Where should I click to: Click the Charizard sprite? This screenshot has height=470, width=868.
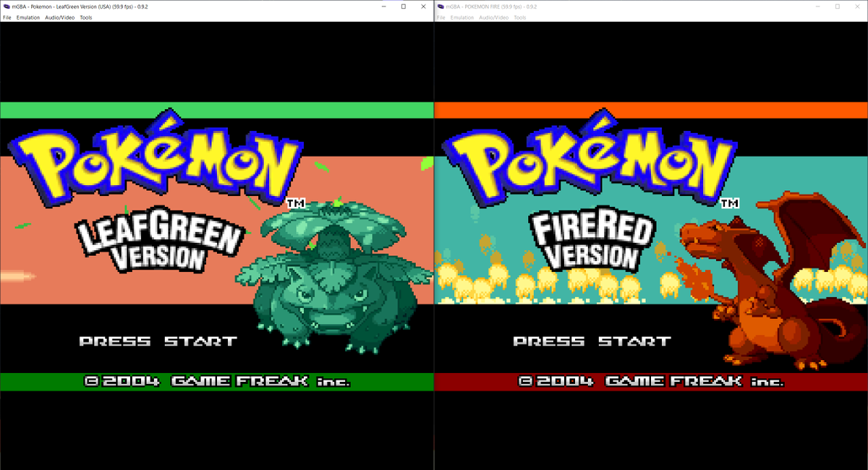[773, 282]
